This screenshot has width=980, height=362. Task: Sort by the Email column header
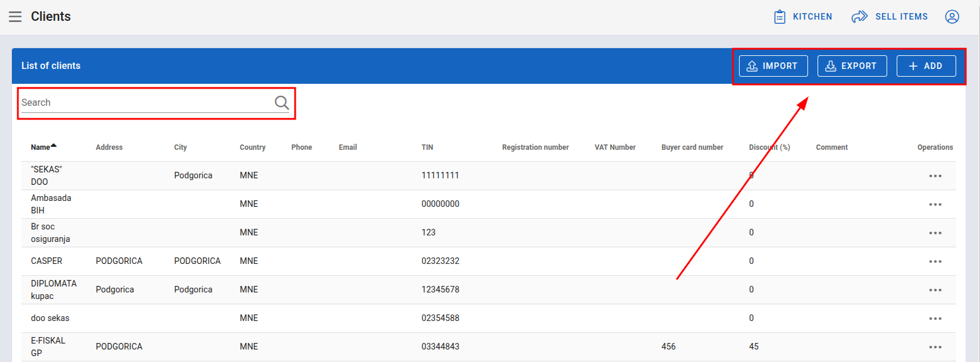tap(347, 147)
